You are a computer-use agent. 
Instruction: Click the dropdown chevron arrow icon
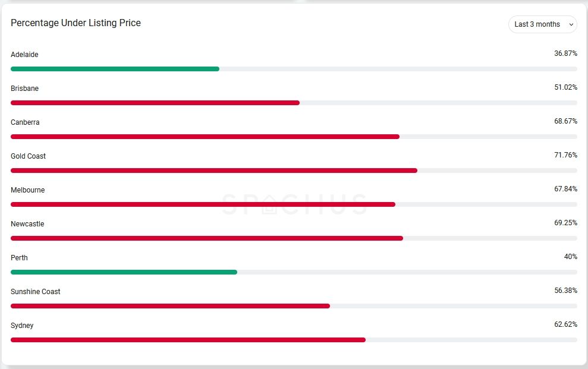pyautogui.click(x=571, y=24)
